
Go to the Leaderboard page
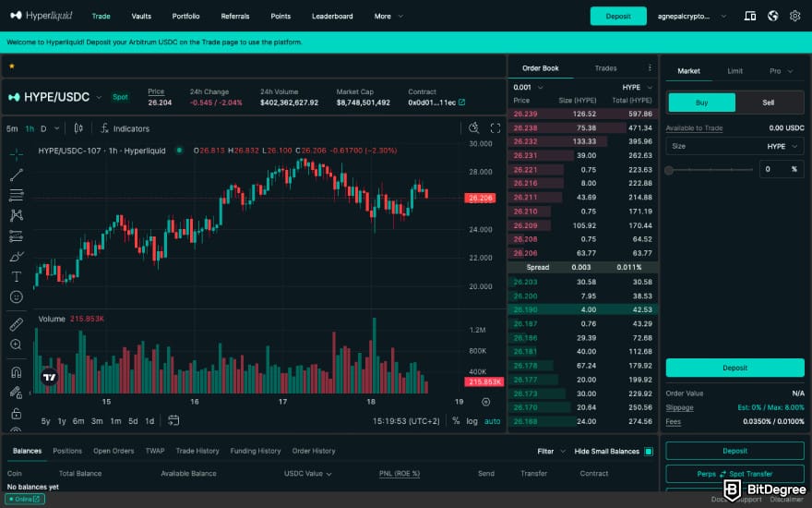(332, 16)
